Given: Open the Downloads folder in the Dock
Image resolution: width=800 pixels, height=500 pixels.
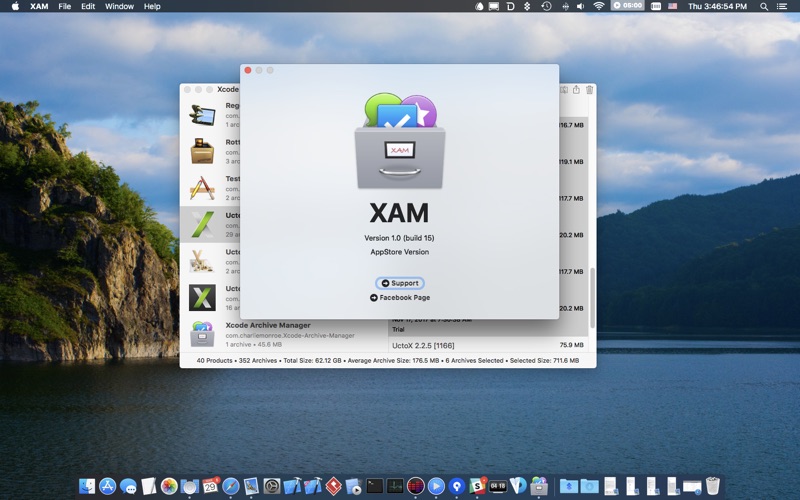Looking at the screenshot, I should coord(589,486).
